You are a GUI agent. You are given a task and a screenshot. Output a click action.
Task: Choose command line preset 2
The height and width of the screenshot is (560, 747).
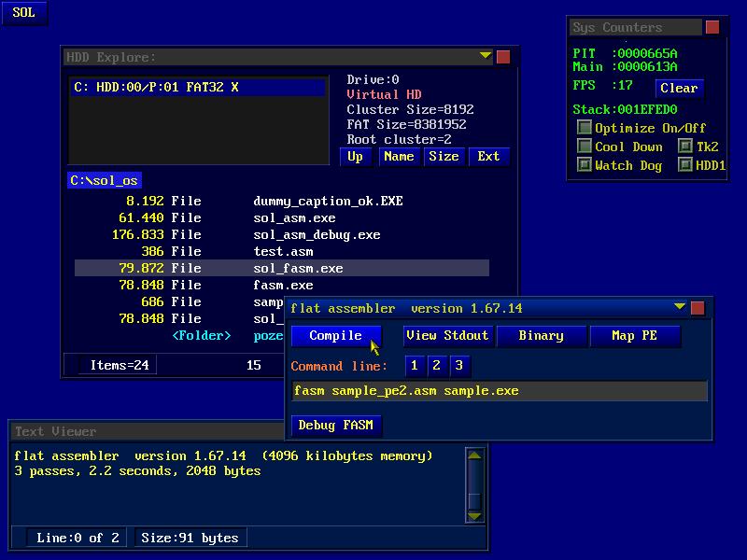pos(436,365)
